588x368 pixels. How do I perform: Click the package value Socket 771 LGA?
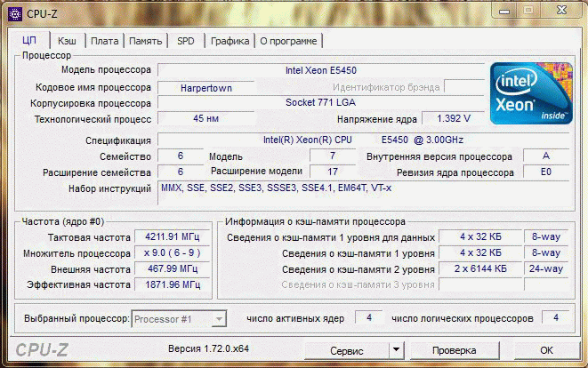(321, 102)
